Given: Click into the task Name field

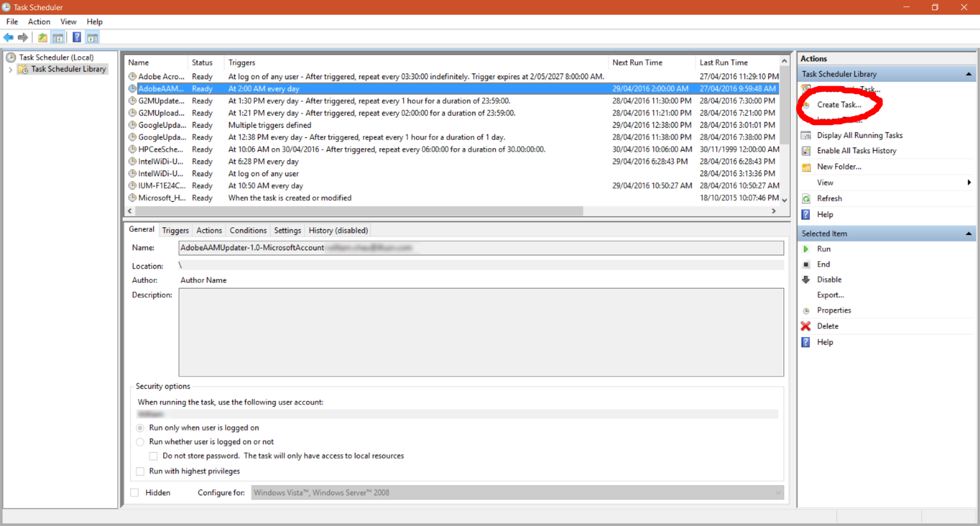Looking at the screenshot, I should click(x=481, y=248).
